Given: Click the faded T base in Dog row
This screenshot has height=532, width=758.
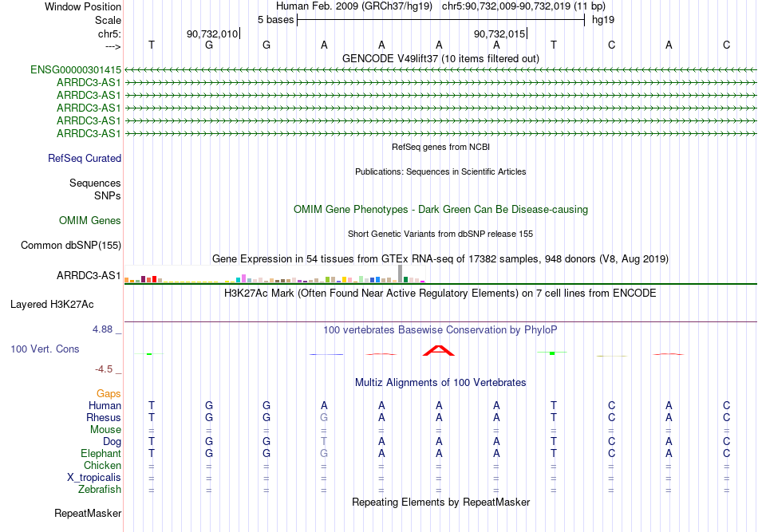Looking at the screenshot, I should pos(324,441).
